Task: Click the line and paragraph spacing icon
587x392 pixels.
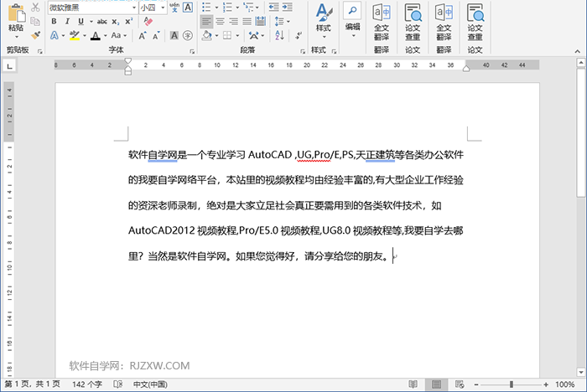Action: coord(279,21)
